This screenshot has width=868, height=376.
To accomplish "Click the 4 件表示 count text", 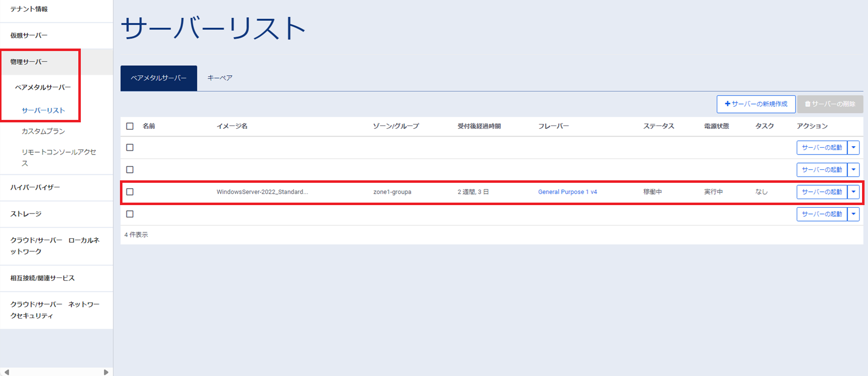I will [136, 235].
